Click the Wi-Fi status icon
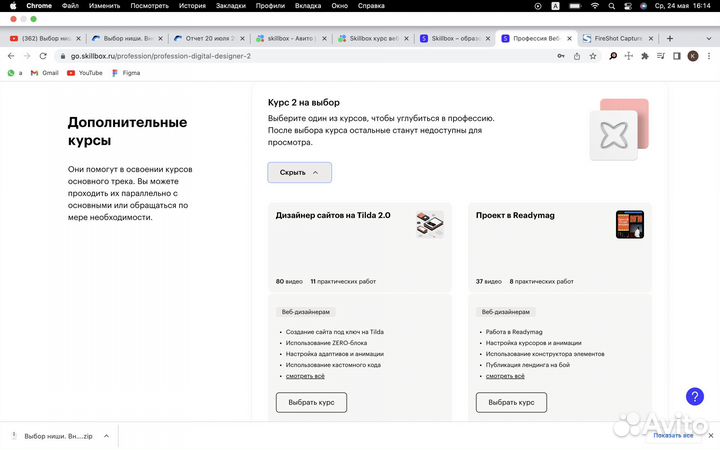The image size is (720, 450). tap(595, 6)
